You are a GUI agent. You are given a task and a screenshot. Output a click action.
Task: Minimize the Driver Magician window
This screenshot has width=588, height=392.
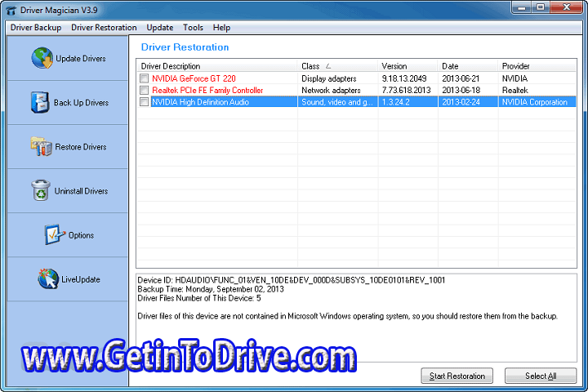click(x=521, y=7)
